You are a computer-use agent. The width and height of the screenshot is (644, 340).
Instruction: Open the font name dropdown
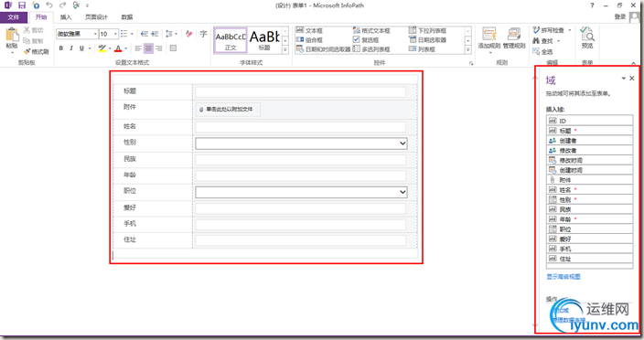click(x=95, y=34)
